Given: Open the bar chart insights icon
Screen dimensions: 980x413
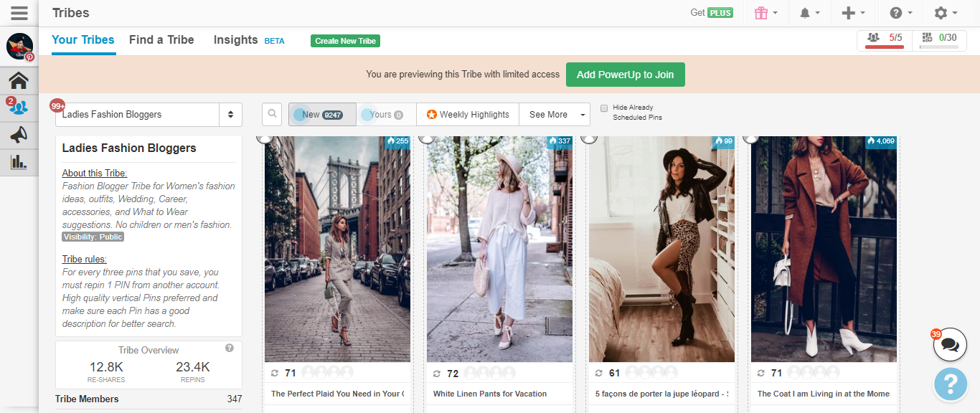Looking at the screenshot, I should point(19,162).
